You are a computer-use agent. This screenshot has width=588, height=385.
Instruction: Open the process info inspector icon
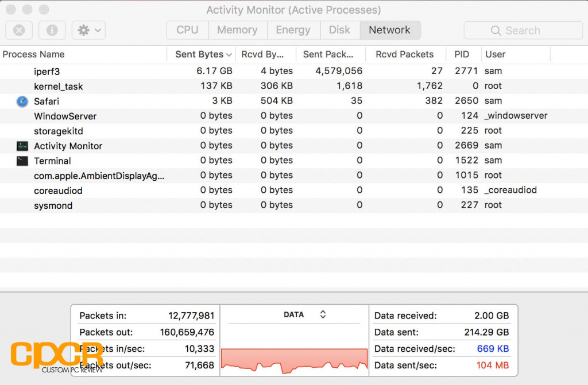coord(52,30)
